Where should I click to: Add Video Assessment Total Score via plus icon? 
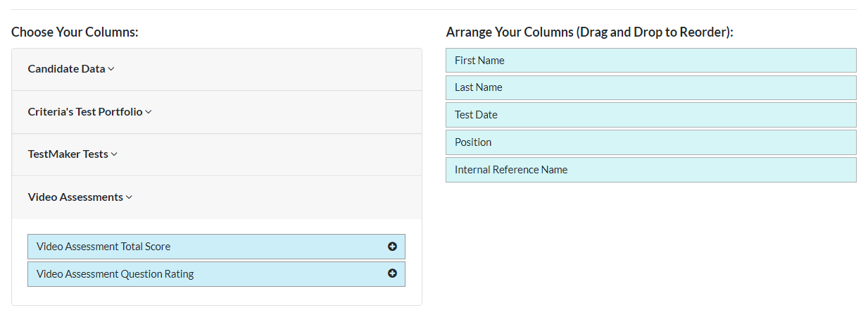pos(392,247)
